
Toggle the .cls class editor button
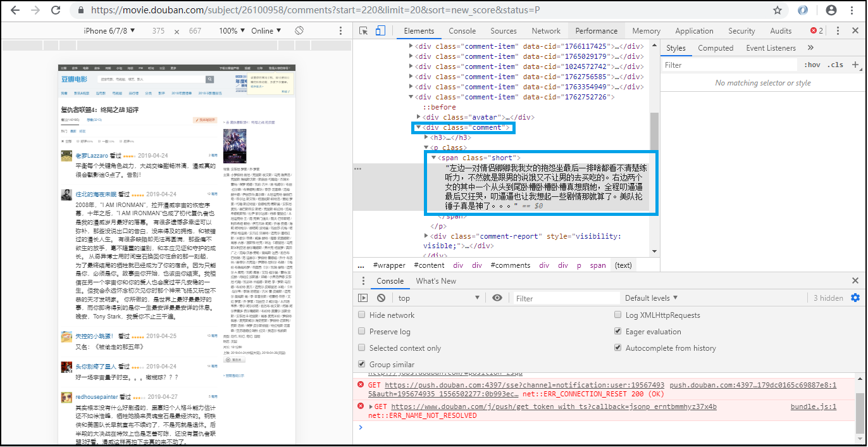[836, 65]
